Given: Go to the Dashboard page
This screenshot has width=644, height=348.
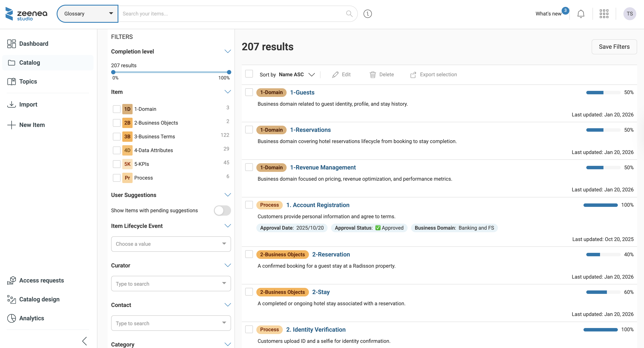Looking at the screenshot, I should [33, 44].
